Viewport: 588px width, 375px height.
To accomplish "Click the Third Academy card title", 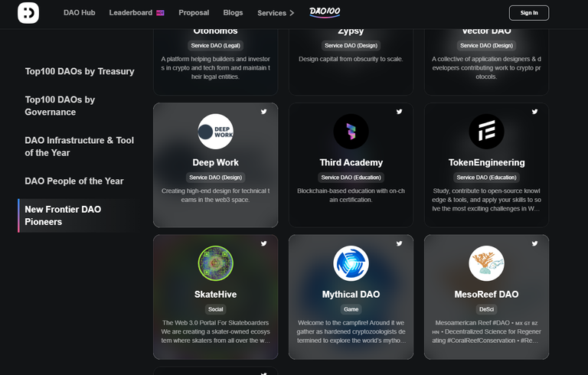I will (x=351, y=162).
